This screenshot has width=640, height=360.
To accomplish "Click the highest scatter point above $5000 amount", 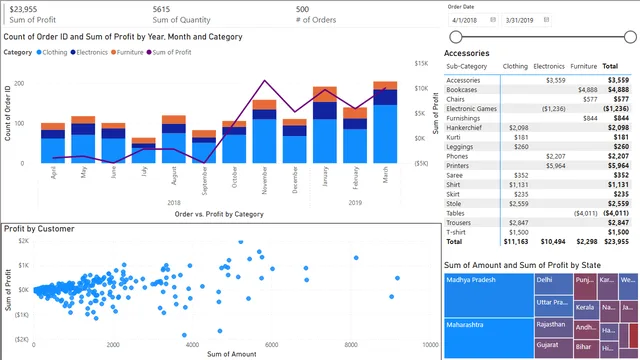I will [x=241, y=242].
